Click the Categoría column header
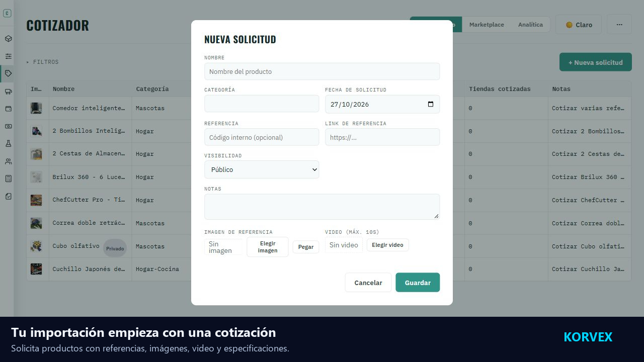Image resolution: width=644 pixels, height=362 pixels. [x=152, y=89]
